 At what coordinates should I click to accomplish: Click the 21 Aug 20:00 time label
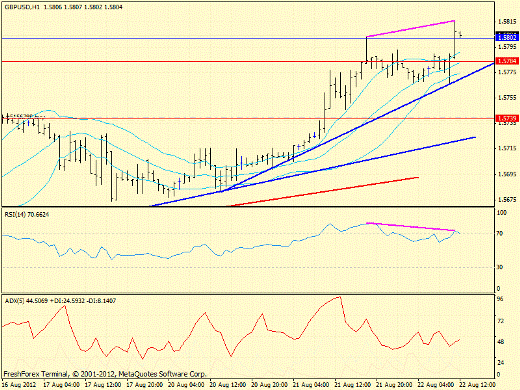click(x=395, y=385)
